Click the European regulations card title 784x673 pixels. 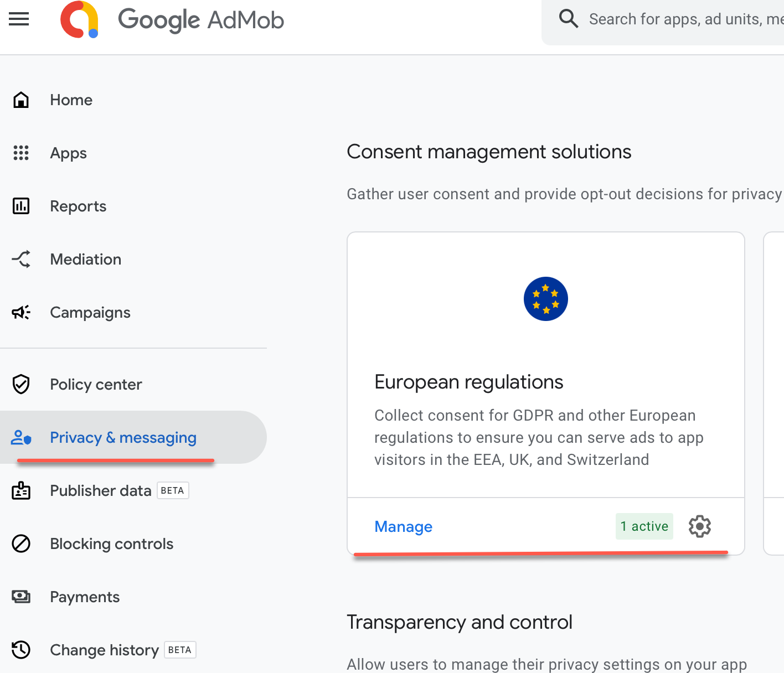468,382
